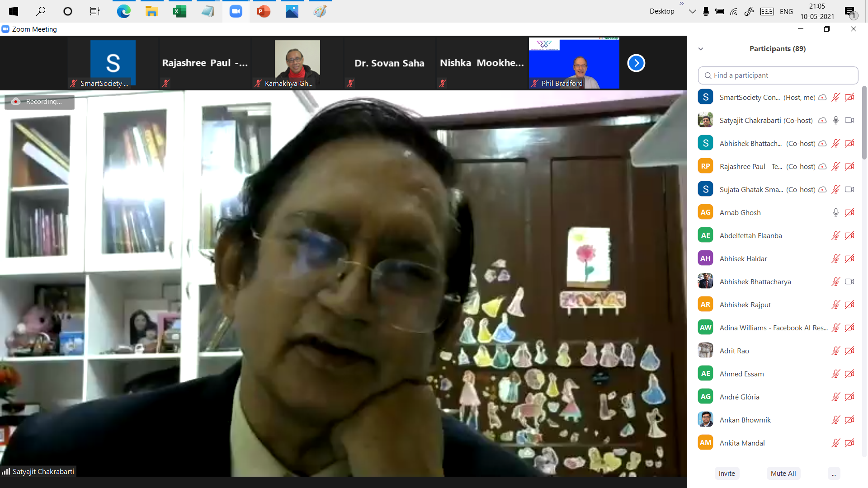Show next page of video thumbnails arrow
This screenshot has height=488, width=868.
coord(636,63)
